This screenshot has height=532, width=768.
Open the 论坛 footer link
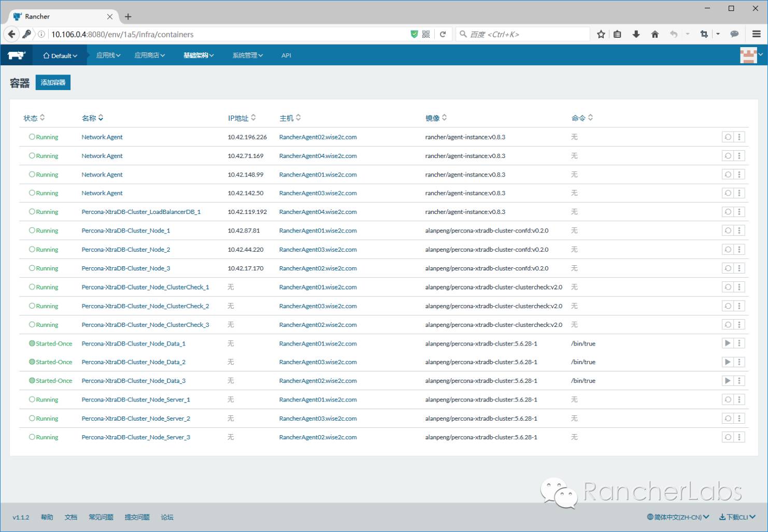coord(167,517)
